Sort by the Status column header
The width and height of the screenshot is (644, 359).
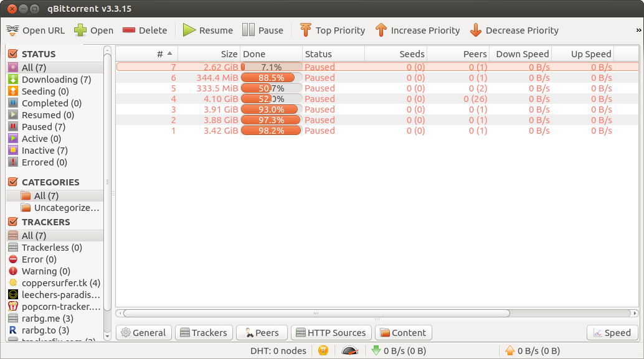pyautogui.click(x=333, y=54)
